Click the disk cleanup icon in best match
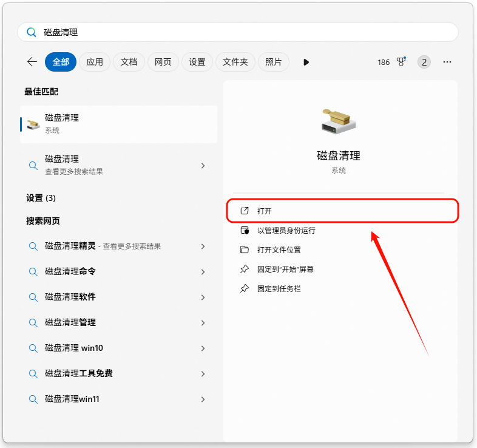Viewport: 477px width, 448px height. click(x=33, y=124)
